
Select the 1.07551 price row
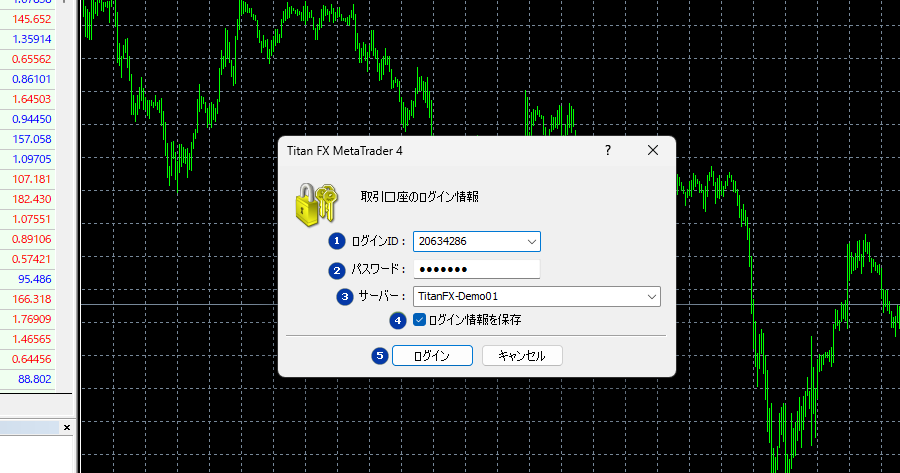tap(28, 219)
